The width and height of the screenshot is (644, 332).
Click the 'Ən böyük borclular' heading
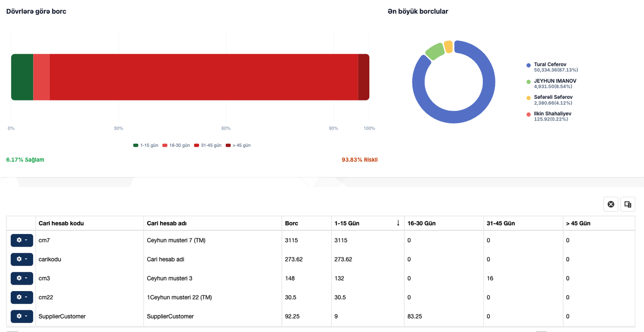[x=418, y=11]
